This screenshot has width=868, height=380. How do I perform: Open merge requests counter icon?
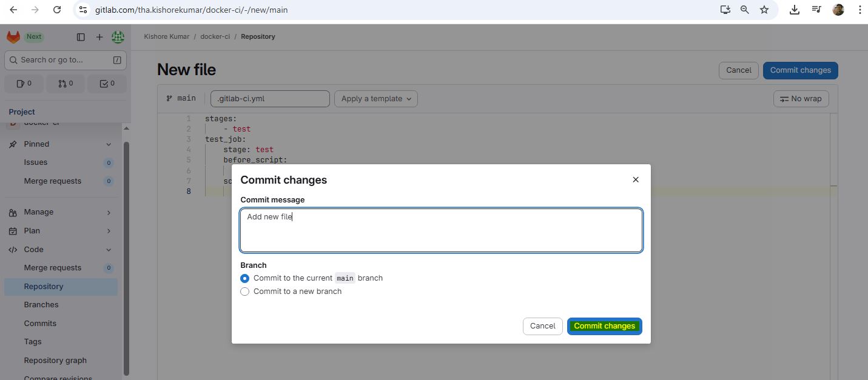tap(66, 84)
